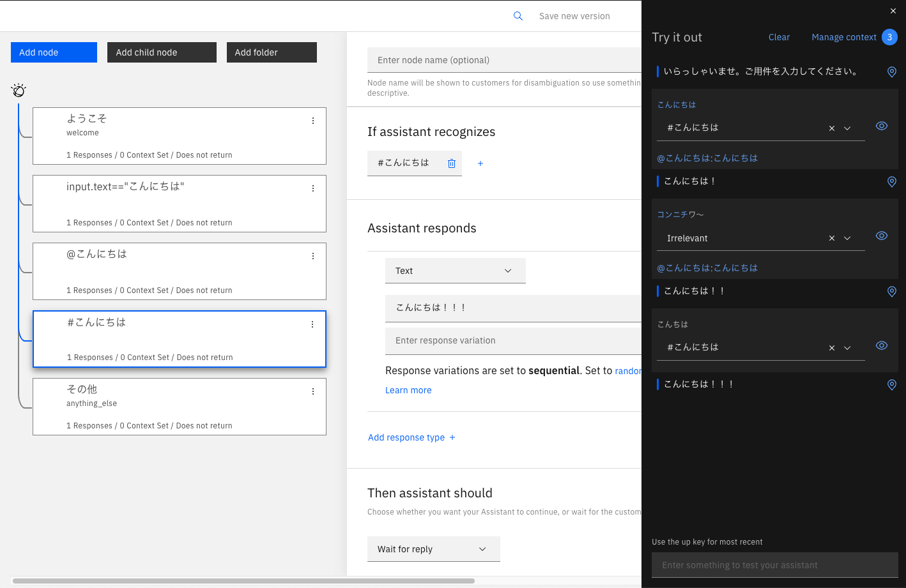Screen dimensions: 906x588
Task: Click the search magnifier icon
Action: point(518,16)
